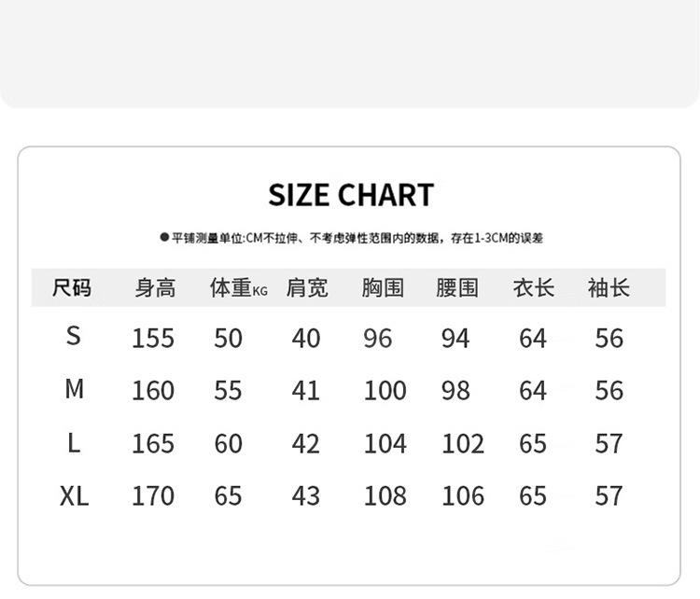Image resolution: width=700 pixels, height=599 pixels.
Task: Click the L size row label
Action: (74, 443)
